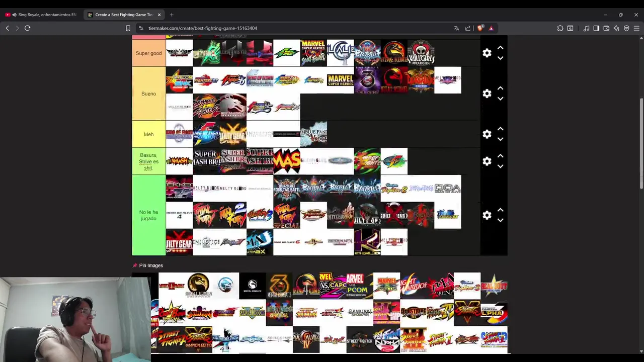Select Fatal Fury Special thumbnail
The image size is (644, 362).
click(x=287, y=215)
